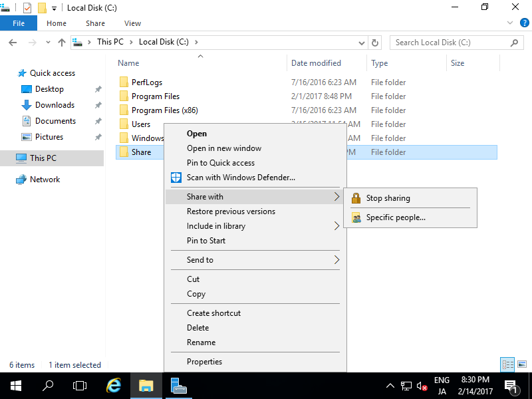Show hidden system tray icons
The image size is (532, 399).
(x=390, y=386)
